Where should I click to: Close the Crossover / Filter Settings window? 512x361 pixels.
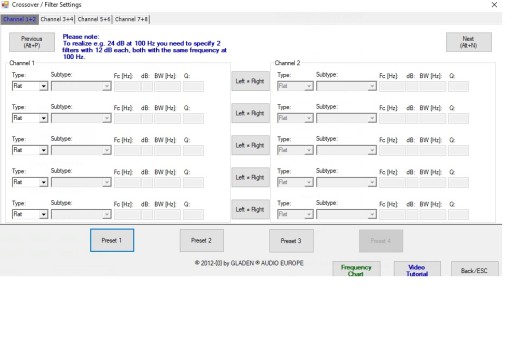point(494,5)
